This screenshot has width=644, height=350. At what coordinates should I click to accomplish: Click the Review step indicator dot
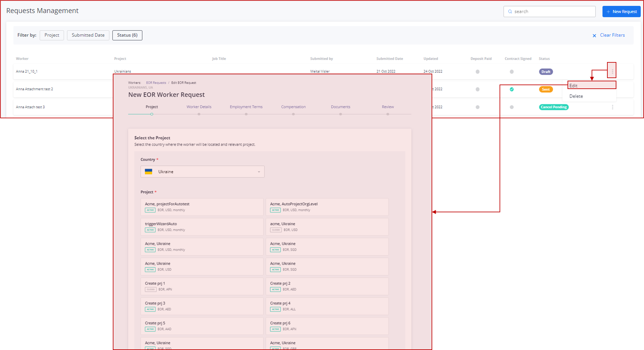tap(388, 114)
